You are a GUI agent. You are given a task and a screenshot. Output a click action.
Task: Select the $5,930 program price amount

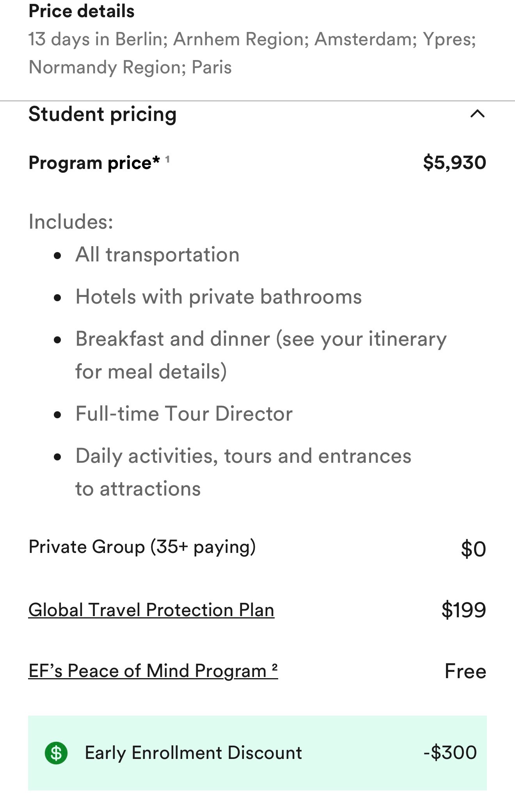[455, 162]
